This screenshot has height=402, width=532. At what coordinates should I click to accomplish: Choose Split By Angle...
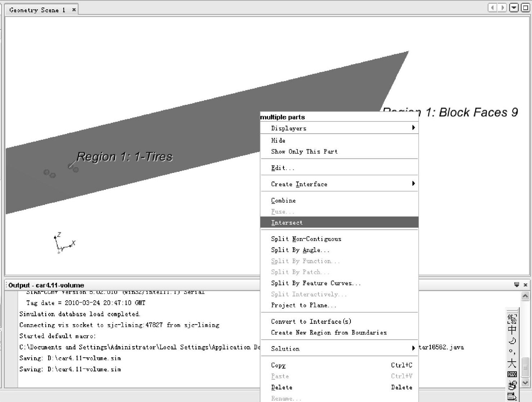339,250
